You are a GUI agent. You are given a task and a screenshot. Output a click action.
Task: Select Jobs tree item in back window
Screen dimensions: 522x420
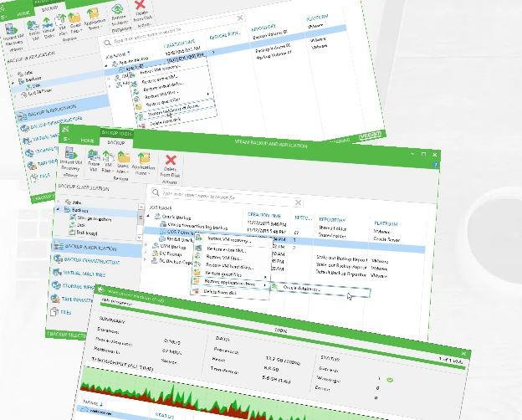click(x=26, y=73)
